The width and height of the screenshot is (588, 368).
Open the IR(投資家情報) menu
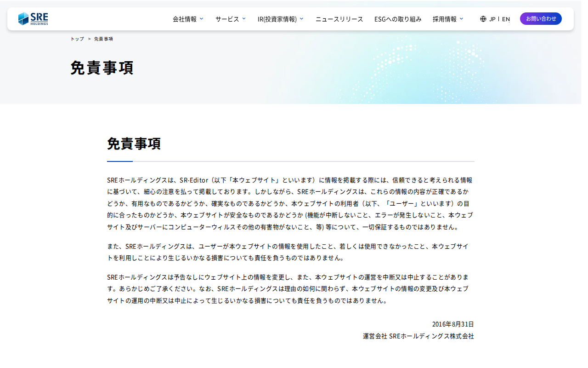click(277, 19)
